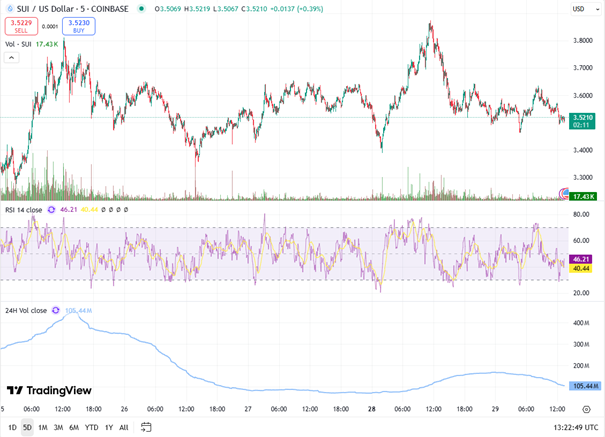Click the BUY 3.5230 button
The width and height of the screenshot is (605, 437).
[78, 27]
